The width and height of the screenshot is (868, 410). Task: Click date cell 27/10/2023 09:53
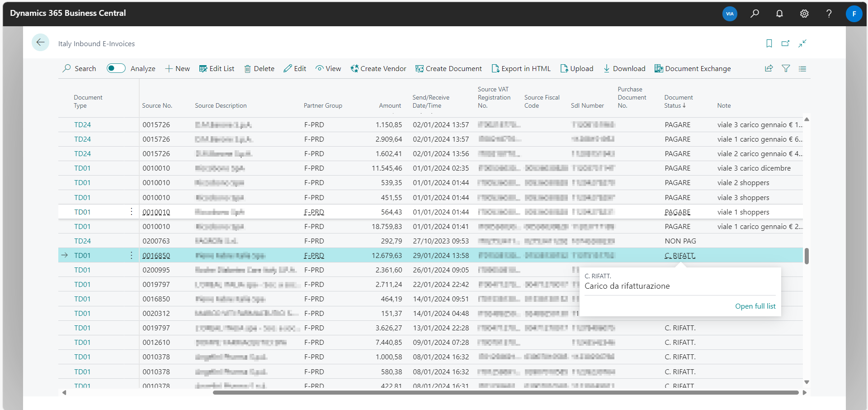click(x=441, y=241)
